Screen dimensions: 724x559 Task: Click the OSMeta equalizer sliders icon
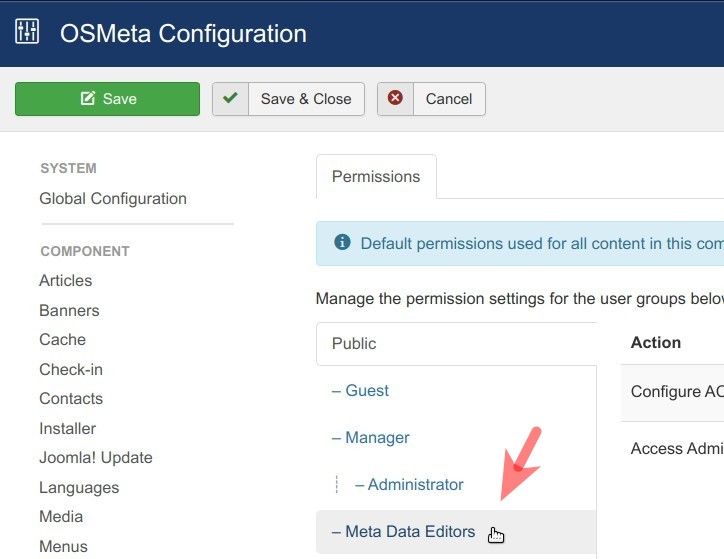pyautogui.click(x=27, y=31)
